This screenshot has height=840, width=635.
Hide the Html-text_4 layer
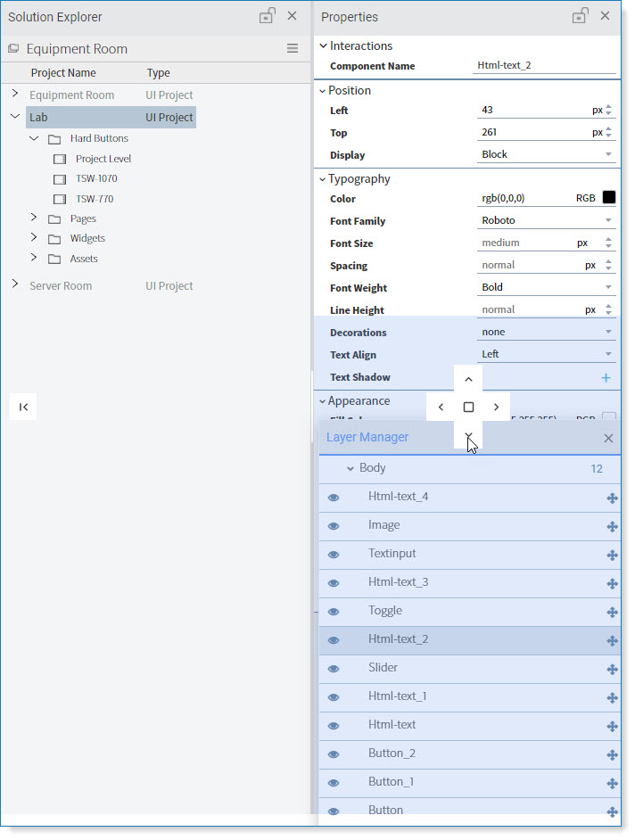[334, 498]
